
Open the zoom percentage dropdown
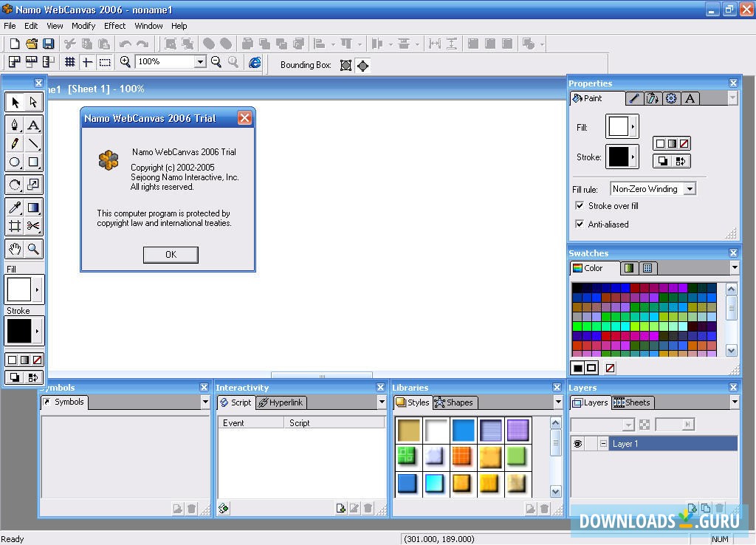tap(202, 62)
